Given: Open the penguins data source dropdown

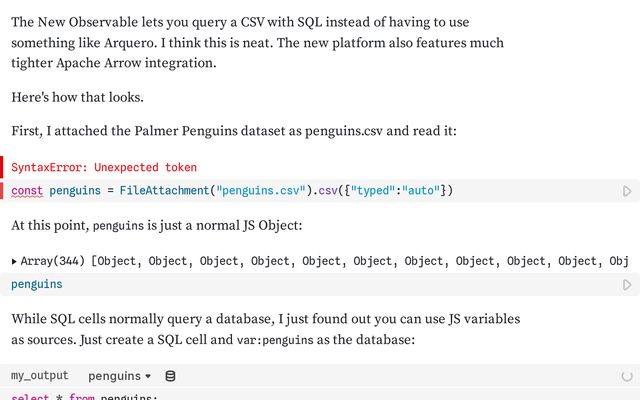Looking at the screenshot, I should click(119, 376).
